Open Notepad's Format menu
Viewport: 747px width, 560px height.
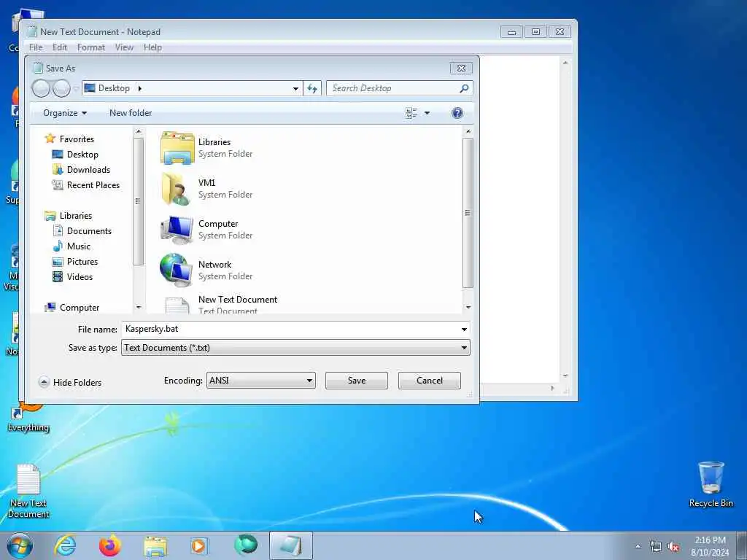[x=91, y=47]
